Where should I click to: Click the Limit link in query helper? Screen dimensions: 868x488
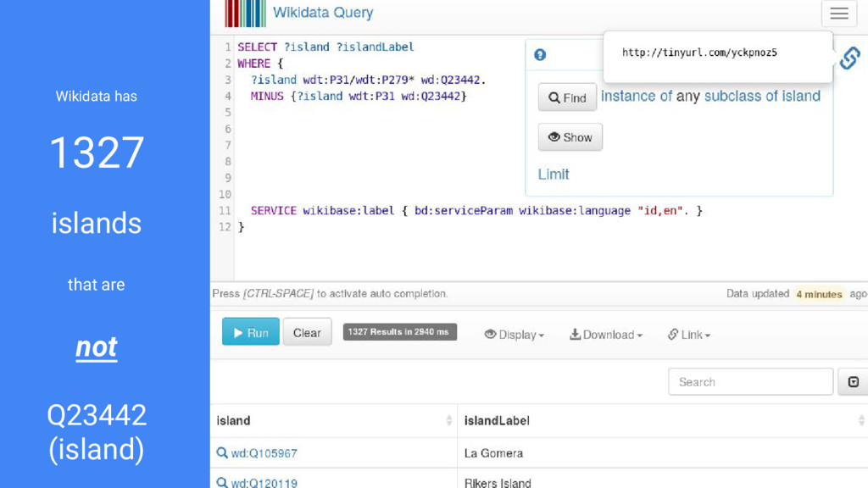point(554,175)
